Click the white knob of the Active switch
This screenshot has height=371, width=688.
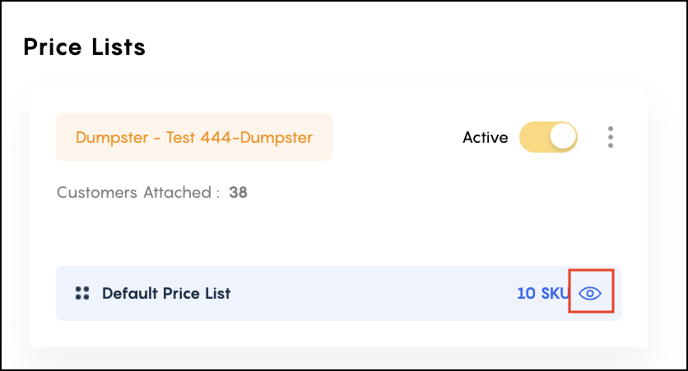563,136
